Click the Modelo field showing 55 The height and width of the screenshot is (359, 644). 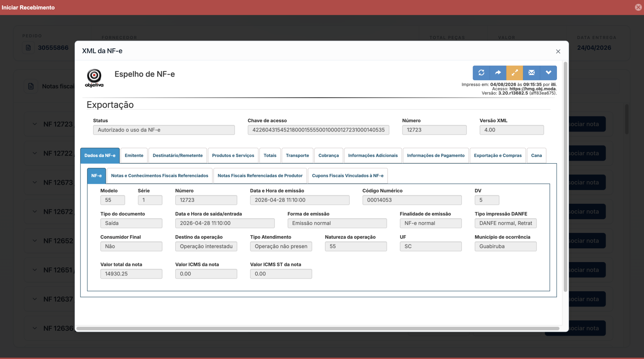112,200
